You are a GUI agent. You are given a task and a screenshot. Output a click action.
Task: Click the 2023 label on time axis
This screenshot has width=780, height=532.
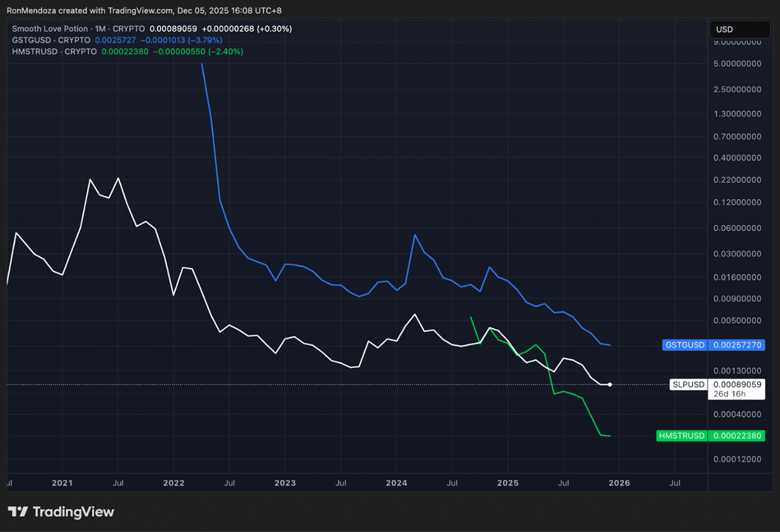(x=285, y=483)
